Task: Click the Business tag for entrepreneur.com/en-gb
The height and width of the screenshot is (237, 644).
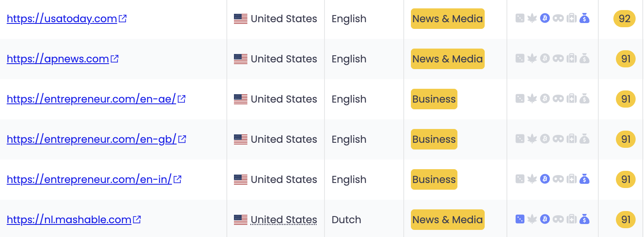Action: coord(434,139)
